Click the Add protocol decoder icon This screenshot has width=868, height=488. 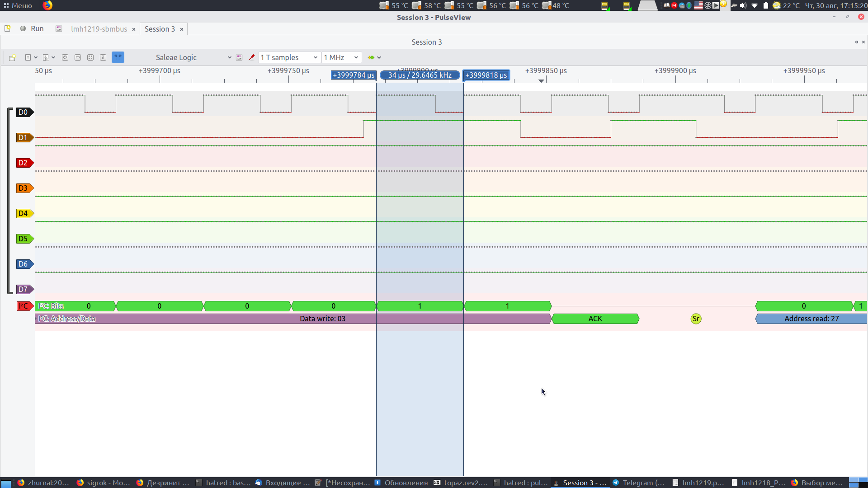point(371,57)
